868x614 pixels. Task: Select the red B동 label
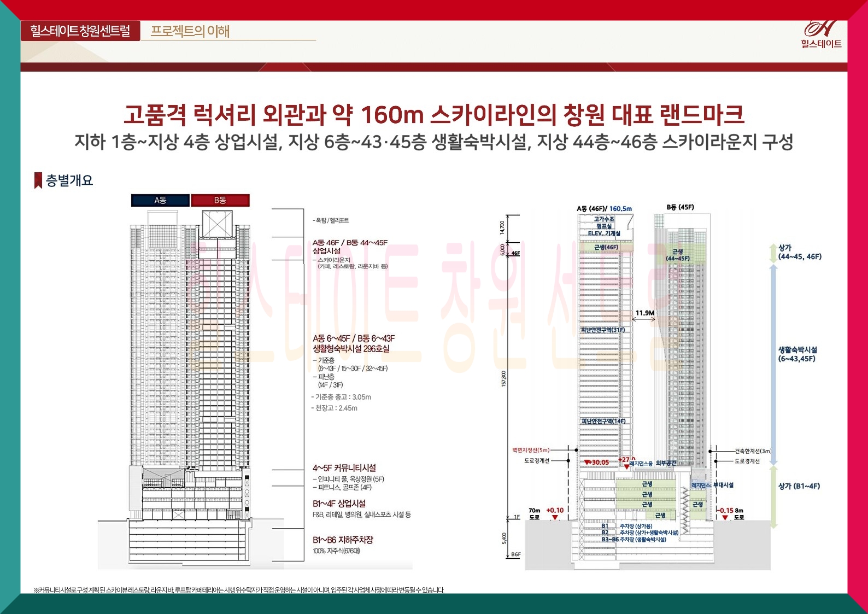click(220, 201)
